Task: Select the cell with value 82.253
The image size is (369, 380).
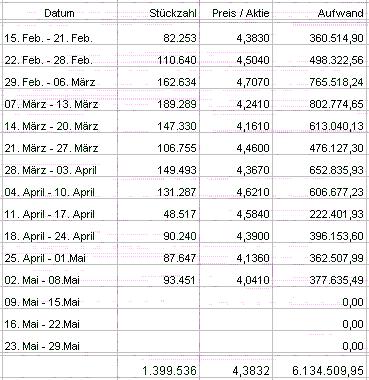Action: [159, 38]
